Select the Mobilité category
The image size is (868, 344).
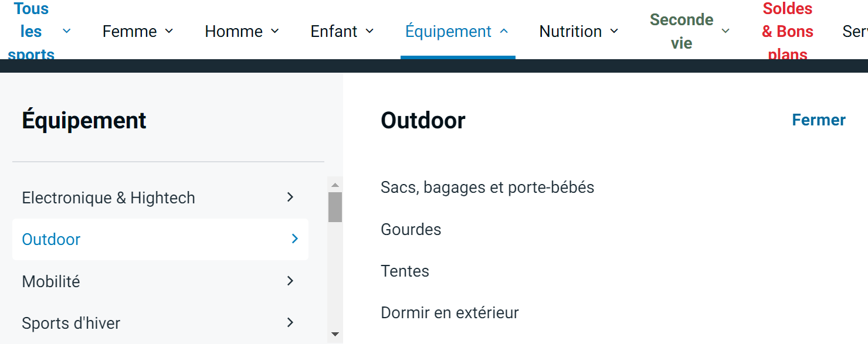pos(51,281)
